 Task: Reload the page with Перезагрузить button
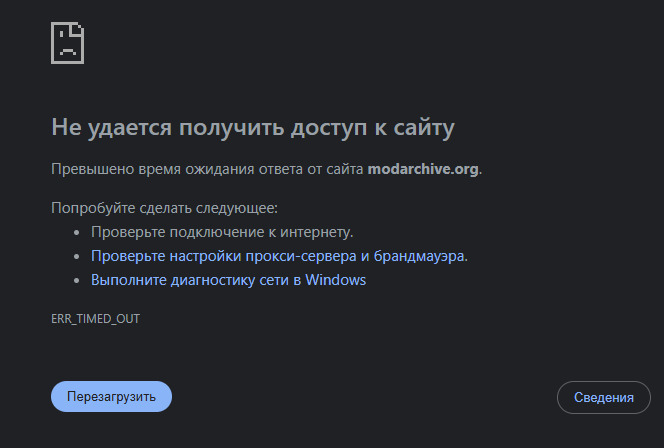[111, 396]
